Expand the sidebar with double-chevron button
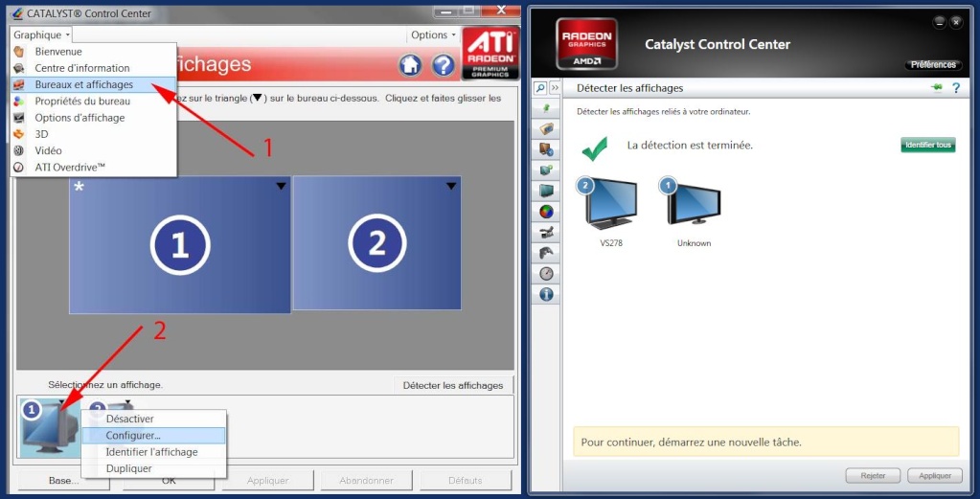 pos(555,88)
